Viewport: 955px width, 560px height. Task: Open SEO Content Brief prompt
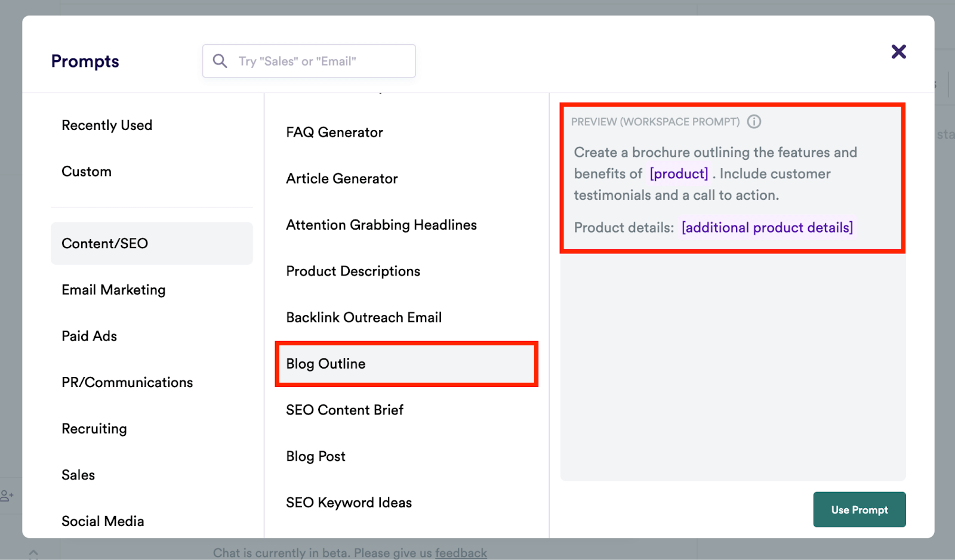pyautogui.click(x=344, y=410)
